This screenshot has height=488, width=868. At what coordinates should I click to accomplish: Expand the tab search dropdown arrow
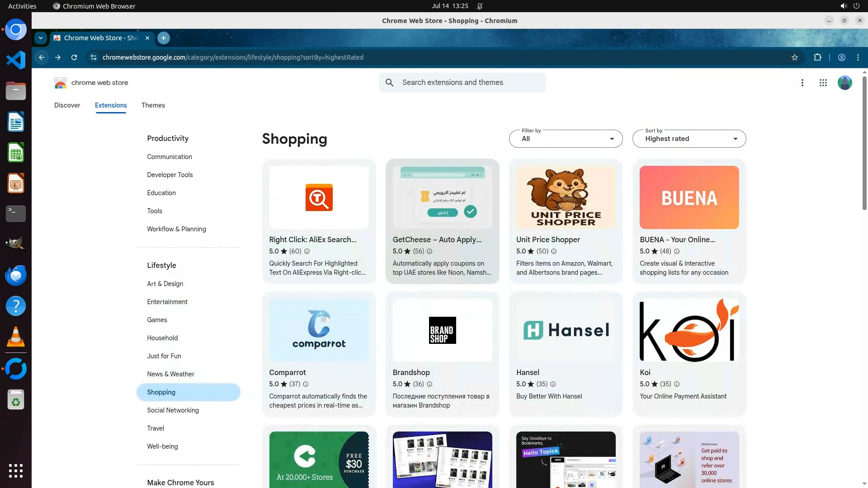pyautogui.click(x=41, y=38)
